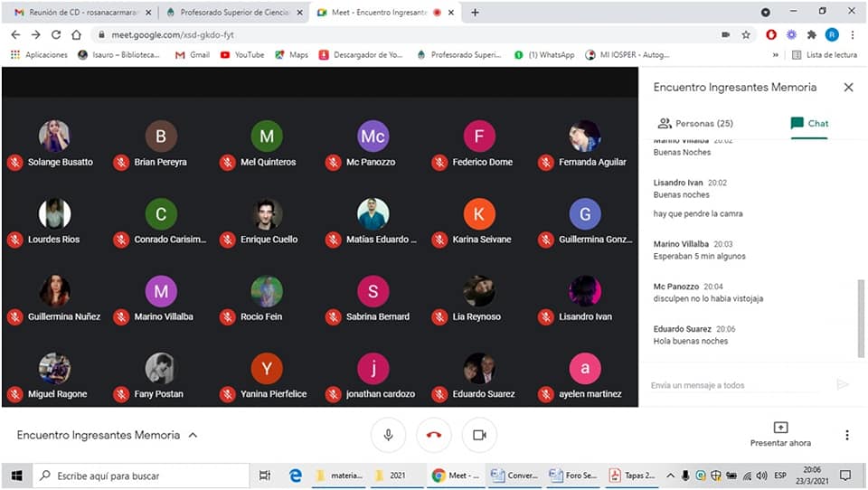Click the send message arrow icon
The image size is (868, 490).
tap(842, 385)
